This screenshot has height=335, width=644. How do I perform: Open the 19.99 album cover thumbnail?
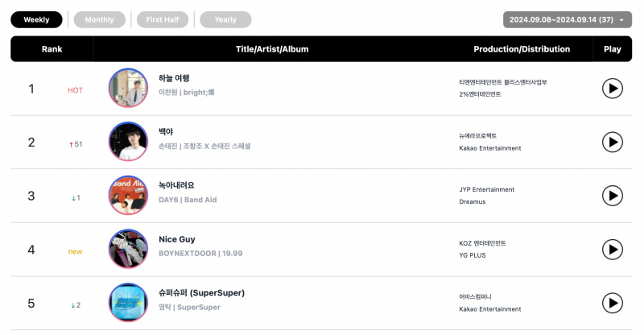click(128, 249)
